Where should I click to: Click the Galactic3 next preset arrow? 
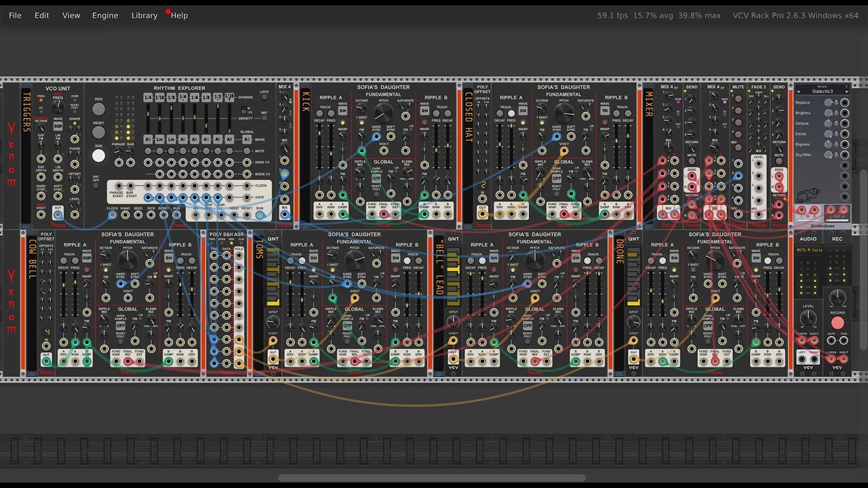(847, 91)
